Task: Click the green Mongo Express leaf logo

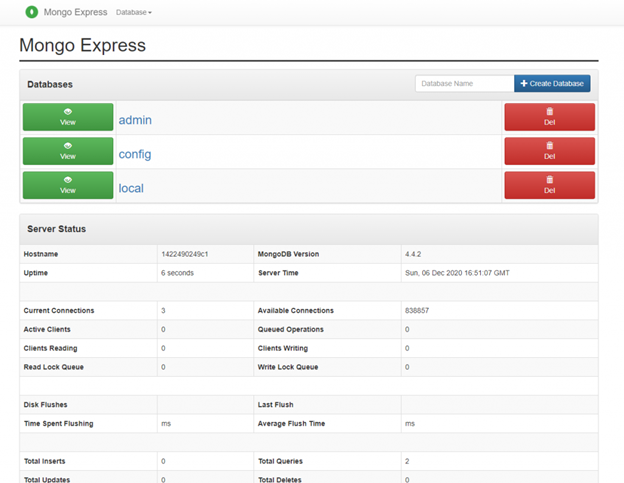Action: 31,12
